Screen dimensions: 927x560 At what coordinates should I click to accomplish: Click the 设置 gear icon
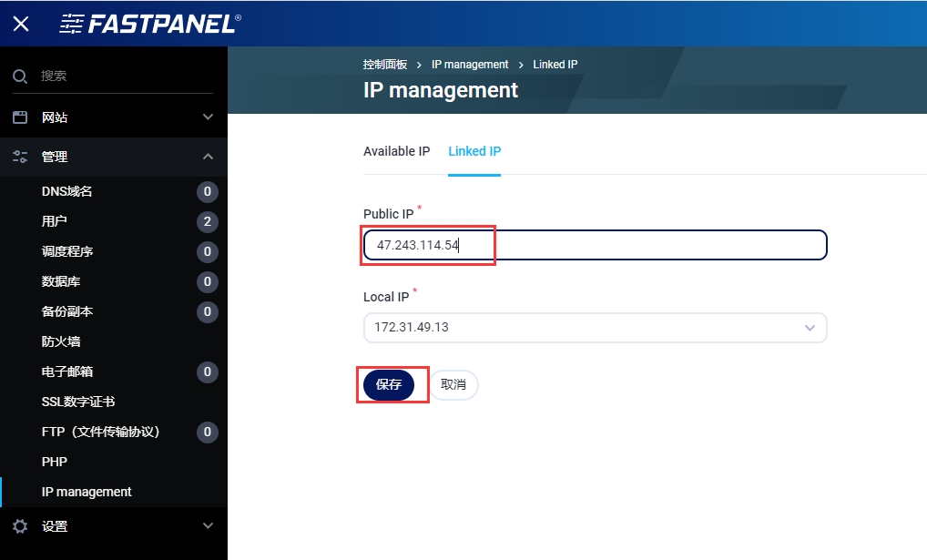tap(20, 526)
